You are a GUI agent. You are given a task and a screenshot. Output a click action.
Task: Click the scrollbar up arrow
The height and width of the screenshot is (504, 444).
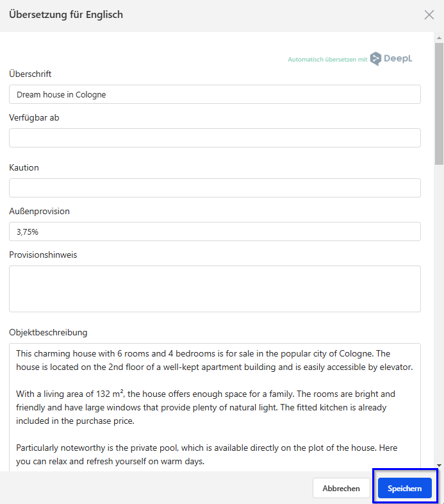click(x=439, y=38)
